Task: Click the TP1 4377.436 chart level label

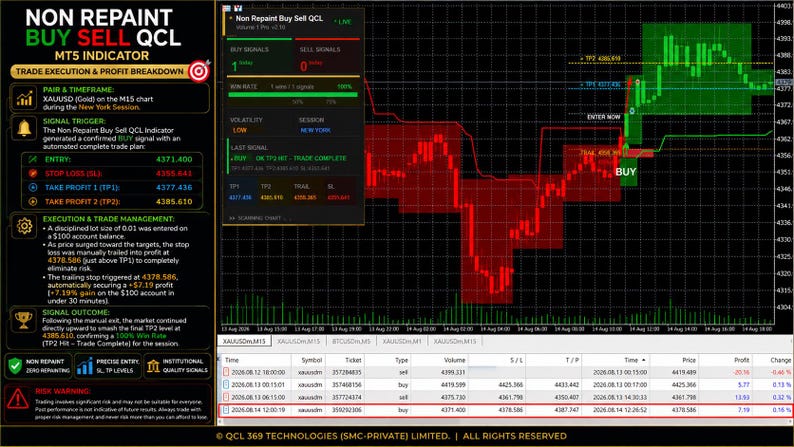Action: (603, 85)
